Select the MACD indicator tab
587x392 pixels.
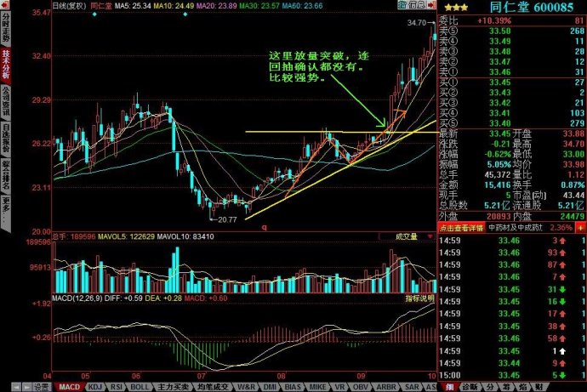[70, 387]
